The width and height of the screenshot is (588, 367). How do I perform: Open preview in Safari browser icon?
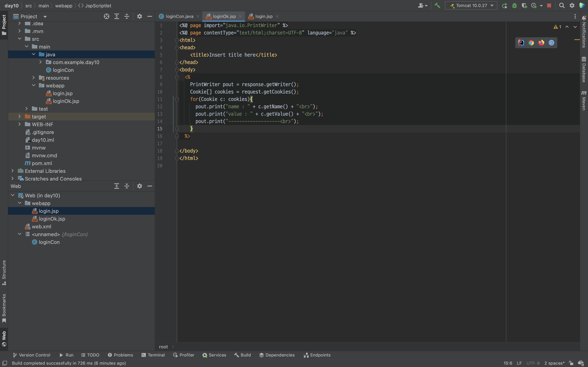pos(551,43)
